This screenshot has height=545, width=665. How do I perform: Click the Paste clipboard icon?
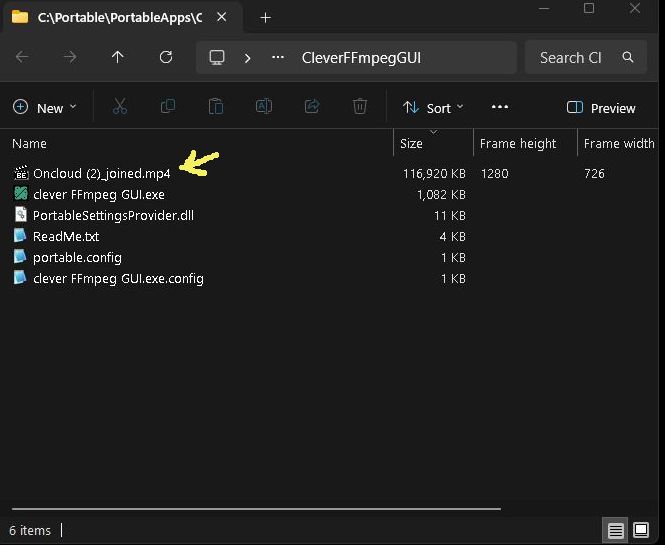(x=216, y=106)
